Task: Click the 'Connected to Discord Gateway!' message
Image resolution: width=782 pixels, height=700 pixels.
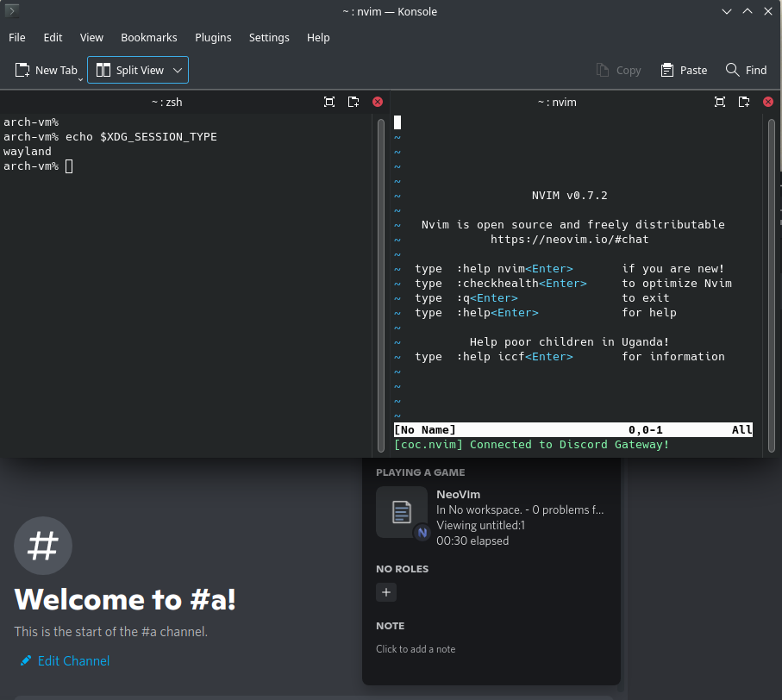Action: (569, 444)
